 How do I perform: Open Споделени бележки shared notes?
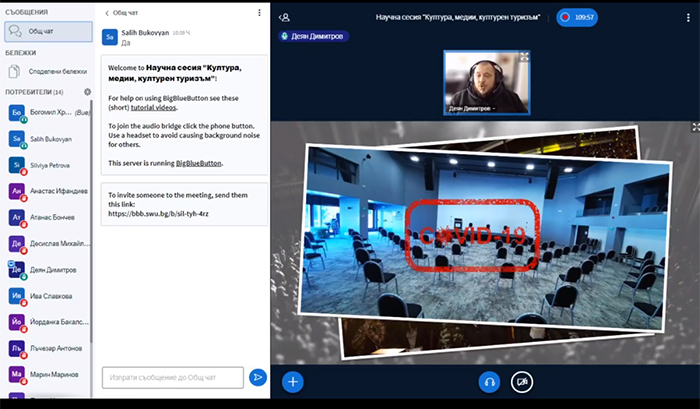48,71
